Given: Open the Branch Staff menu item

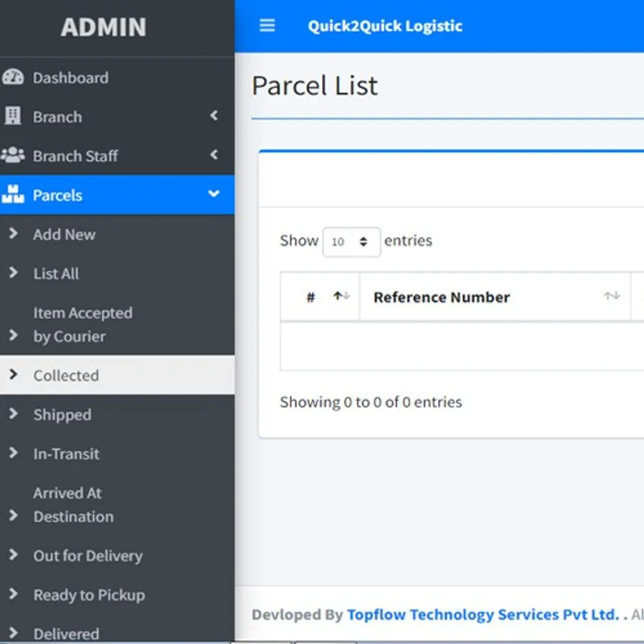Looking at the screenshot, I should coord(117,156).
